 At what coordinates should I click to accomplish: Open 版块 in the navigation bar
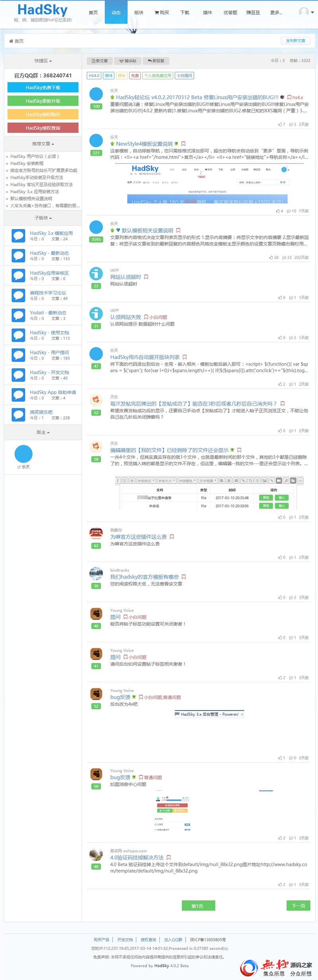point(139,13)
